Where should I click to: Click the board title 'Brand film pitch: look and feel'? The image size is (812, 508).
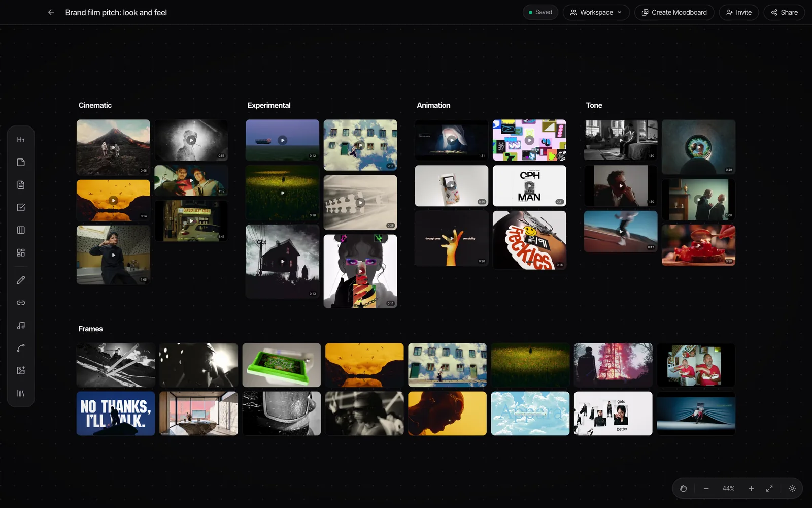point(116,12)
